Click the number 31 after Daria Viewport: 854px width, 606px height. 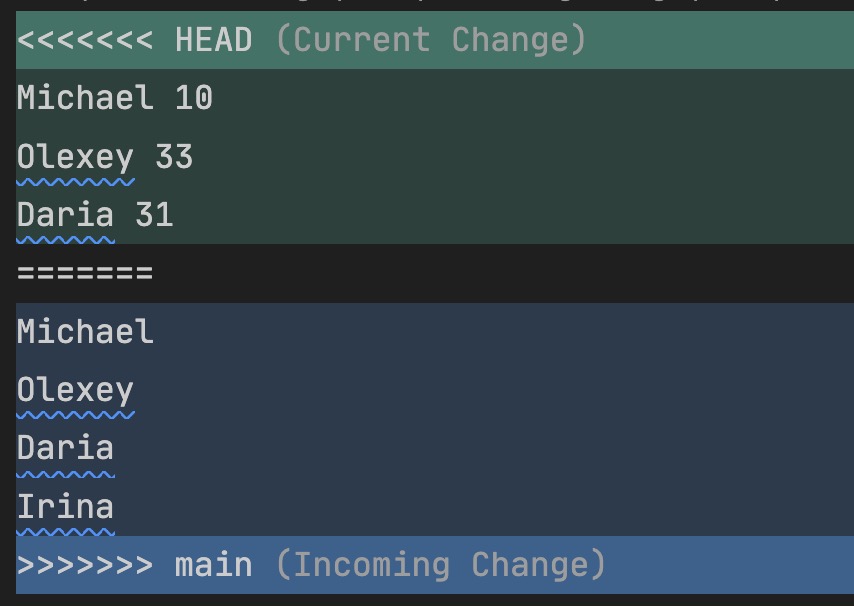click(154, 215)
